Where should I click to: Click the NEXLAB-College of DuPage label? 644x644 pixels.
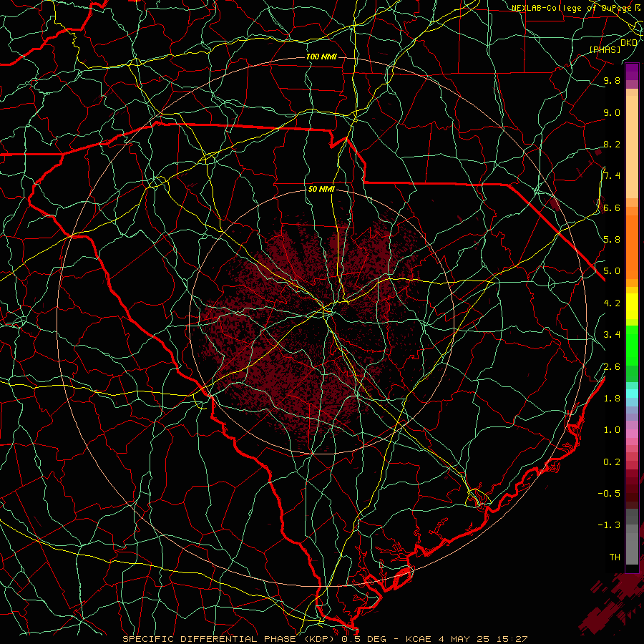click(577, 8)
